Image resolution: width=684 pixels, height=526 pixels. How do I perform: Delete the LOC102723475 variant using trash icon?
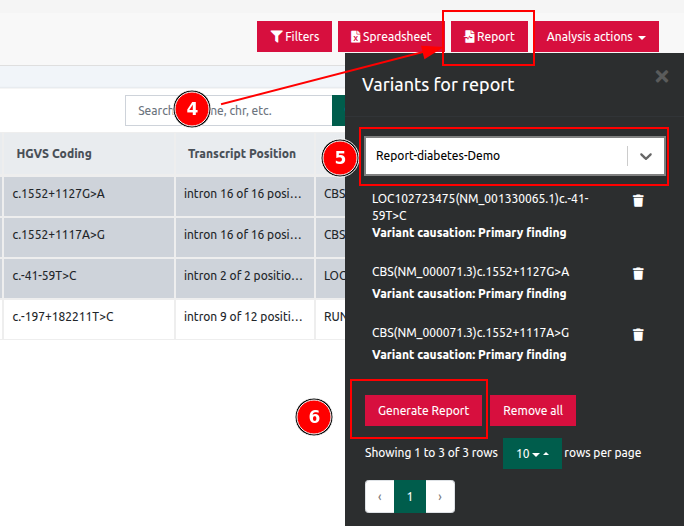(638, 201)
